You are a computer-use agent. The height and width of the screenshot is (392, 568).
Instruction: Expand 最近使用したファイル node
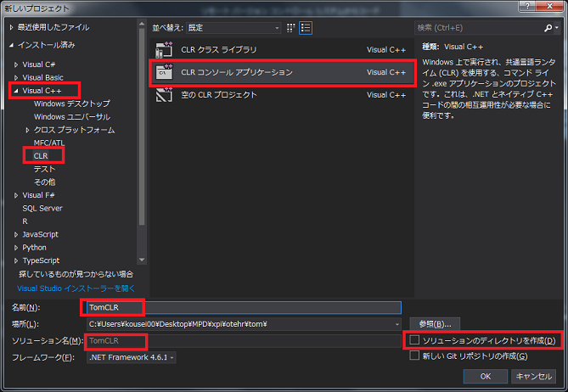(11, 27)
